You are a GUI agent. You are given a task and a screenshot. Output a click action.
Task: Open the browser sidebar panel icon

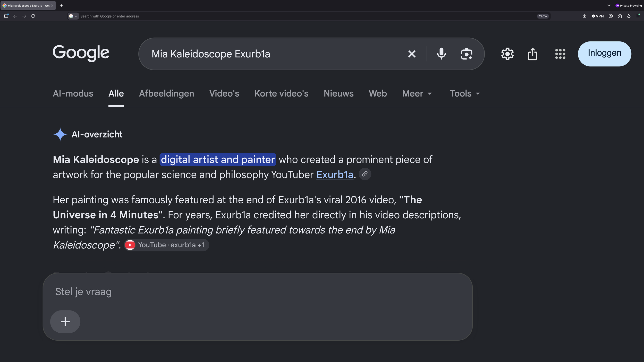coord(6,16)
